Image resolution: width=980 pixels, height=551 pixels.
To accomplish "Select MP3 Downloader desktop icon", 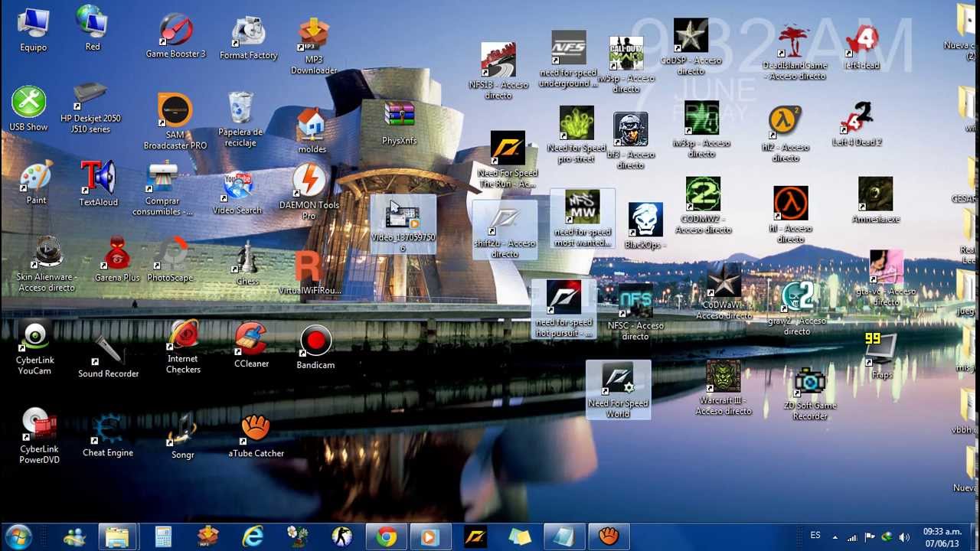I will click(x=313, y=46).
